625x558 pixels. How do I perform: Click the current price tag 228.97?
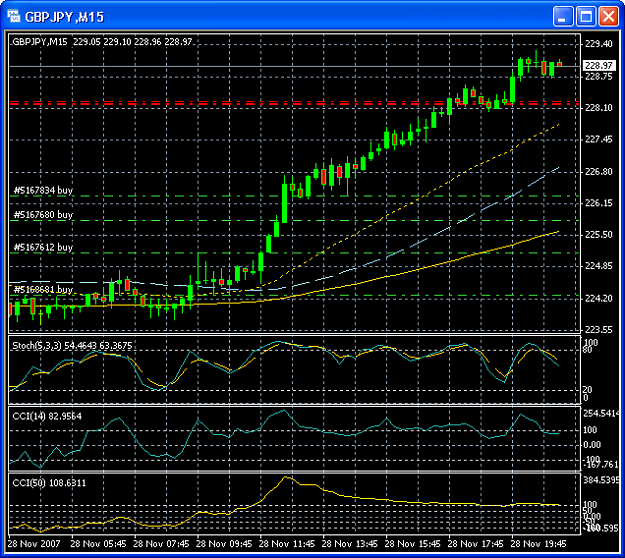pos(599,65)
